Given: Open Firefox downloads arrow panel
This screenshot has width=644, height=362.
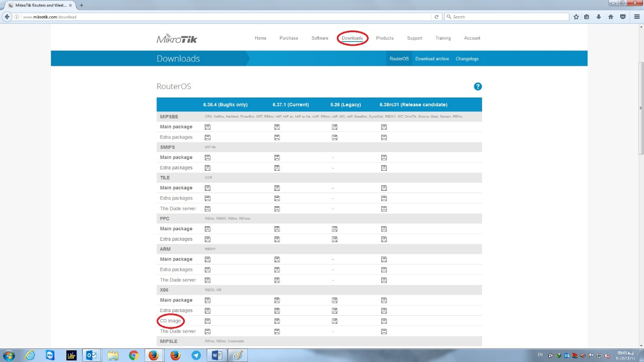Looking at the screenshot, I should pyautogui.click(x=599, y=17).
